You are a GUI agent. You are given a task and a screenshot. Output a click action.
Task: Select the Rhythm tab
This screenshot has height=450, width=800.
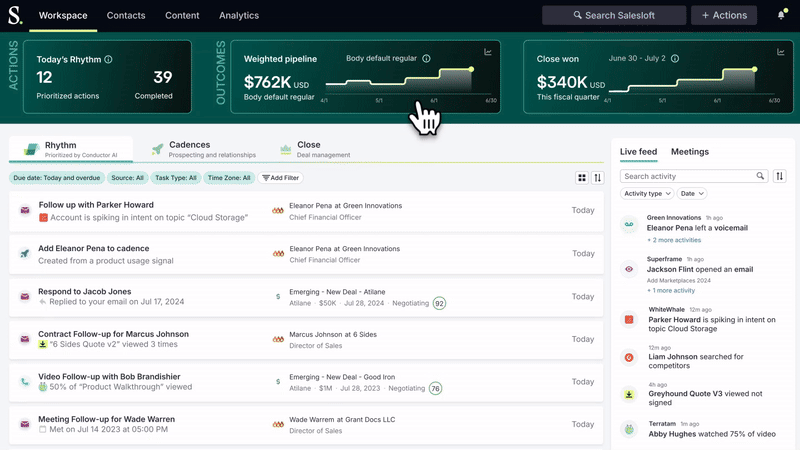(x=71, y=149)
